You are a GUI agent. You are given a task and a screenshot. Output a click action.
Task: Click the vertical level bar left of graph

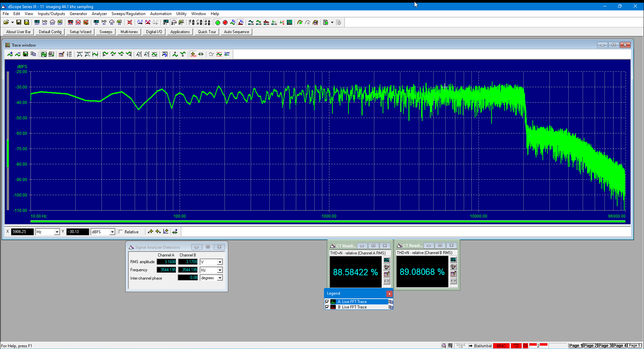click(8, 141)
